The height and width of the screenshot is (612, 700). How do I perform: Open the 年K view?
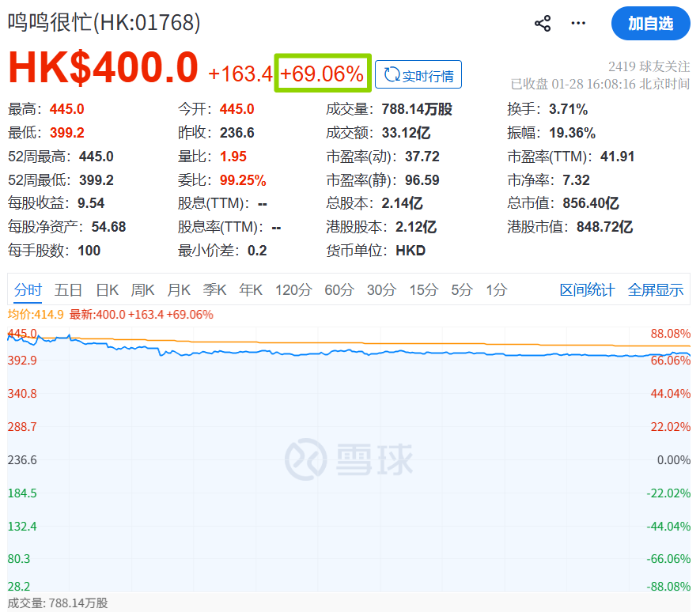250,290
